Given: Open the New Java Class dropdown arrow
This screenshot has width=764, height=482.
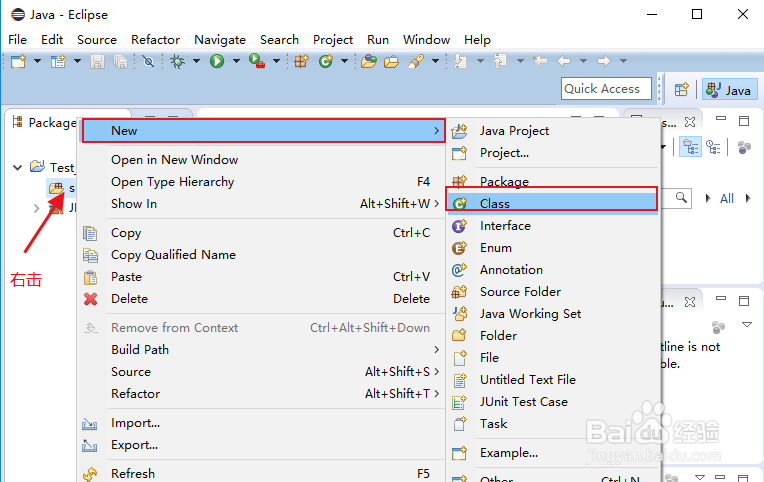Looking at the screenshot, I should pos(344,61).
